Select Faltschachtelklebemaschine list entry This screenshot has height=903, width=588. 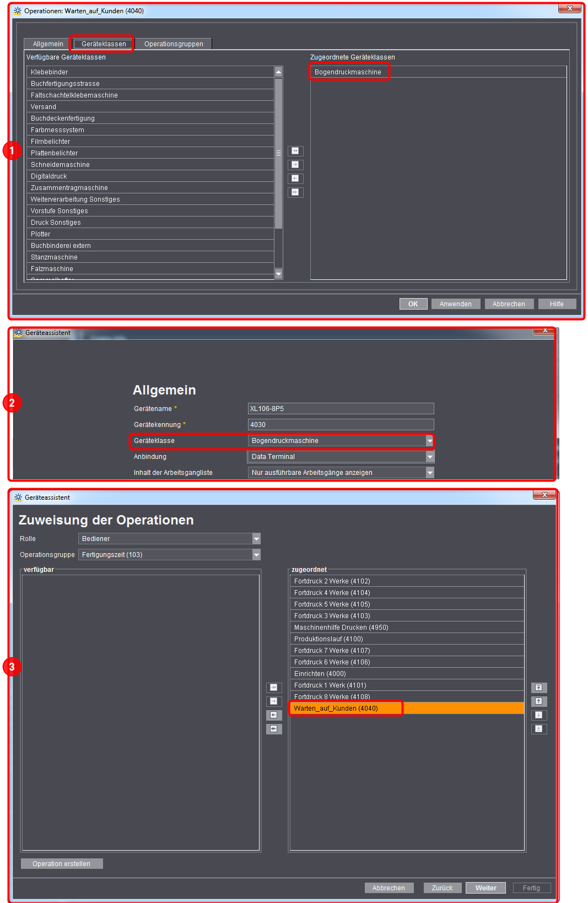click(150, 95)
